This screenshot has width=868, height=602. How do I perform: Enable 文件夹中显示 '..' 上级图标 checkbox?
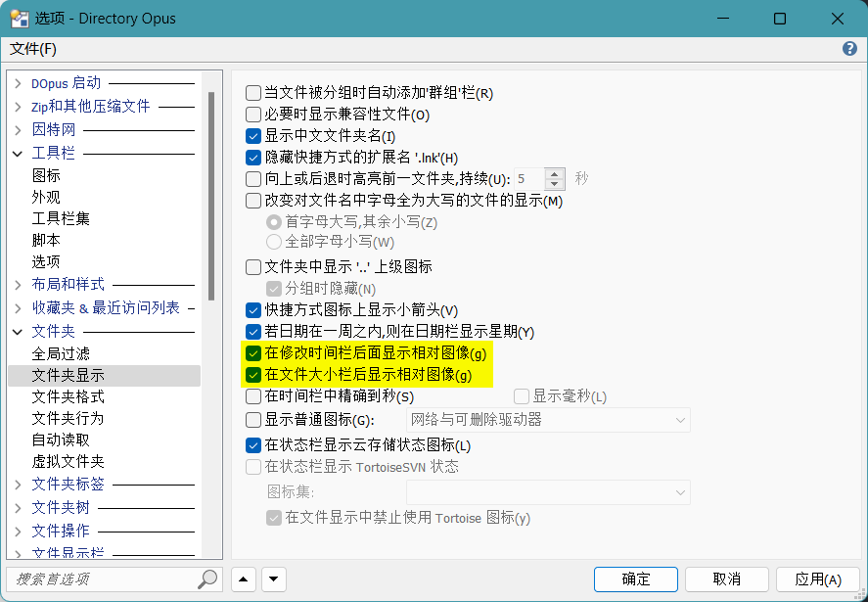253,267
